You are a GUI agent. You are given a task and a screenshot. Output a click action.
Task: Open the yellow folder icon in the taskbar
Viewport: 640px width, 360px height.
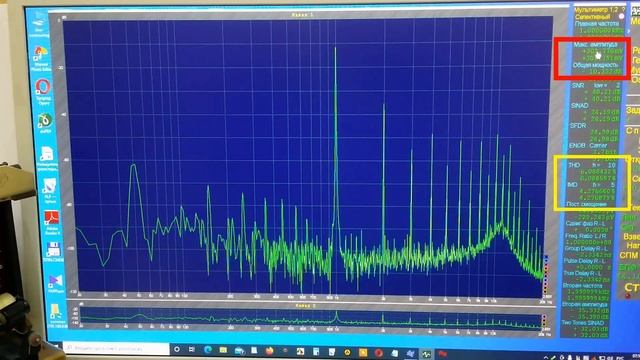pos(223,350)
